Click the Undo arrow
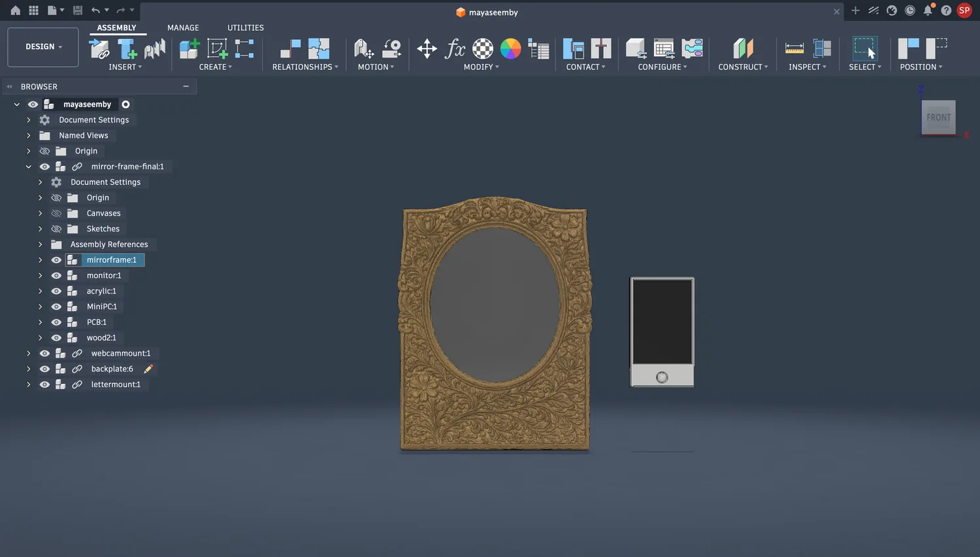The height and width of the screenshot is (557, 980). point(96,10)
